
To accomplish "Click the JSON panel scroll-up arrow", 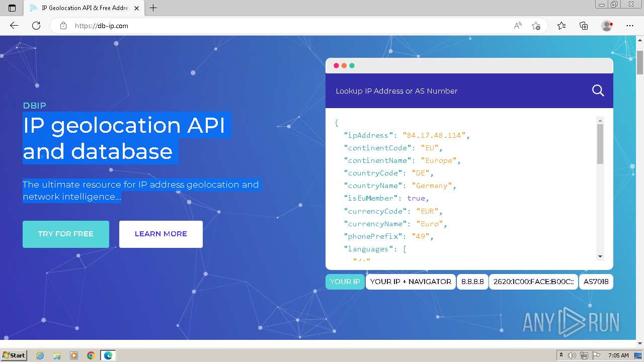I will click(x=600, y=121).
